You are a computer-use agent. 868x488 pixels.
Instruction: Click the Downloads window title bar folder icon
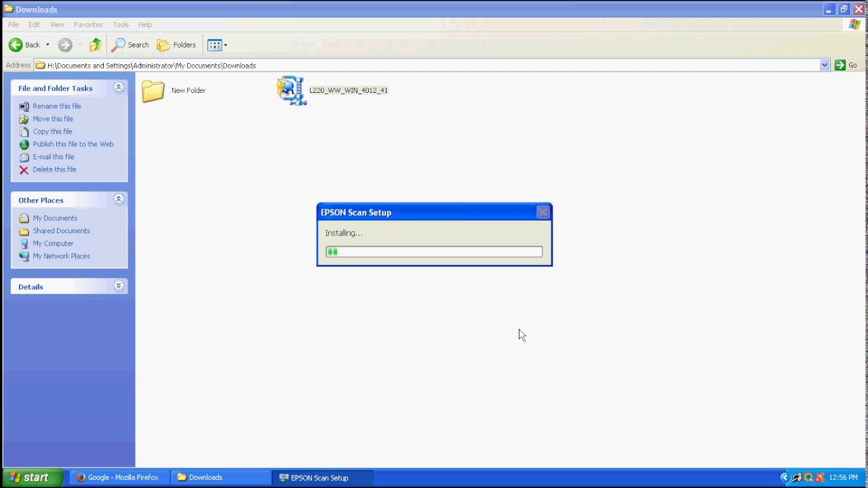click(x=8, y=9)
